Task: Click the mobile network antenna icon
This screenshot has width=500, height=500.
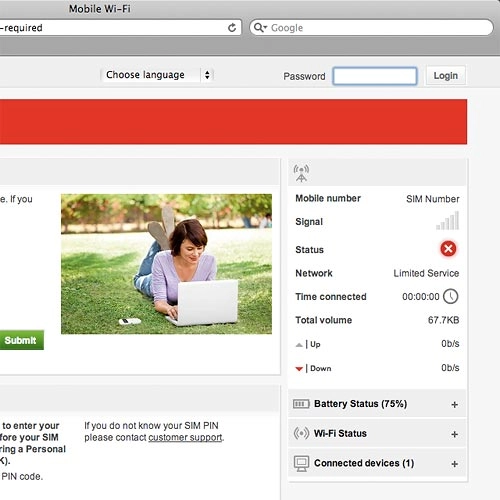Action: [x=301, y=173]
